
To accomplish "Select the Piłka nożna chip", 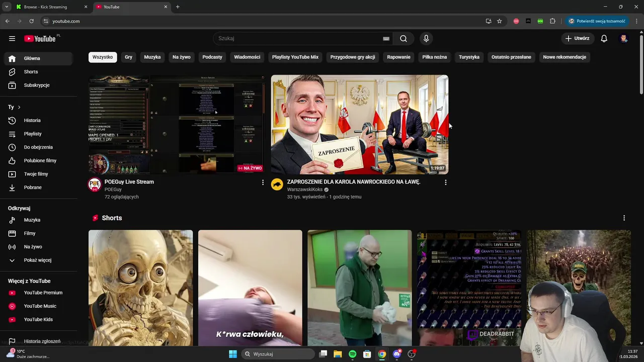I will (x=435, y=57).
